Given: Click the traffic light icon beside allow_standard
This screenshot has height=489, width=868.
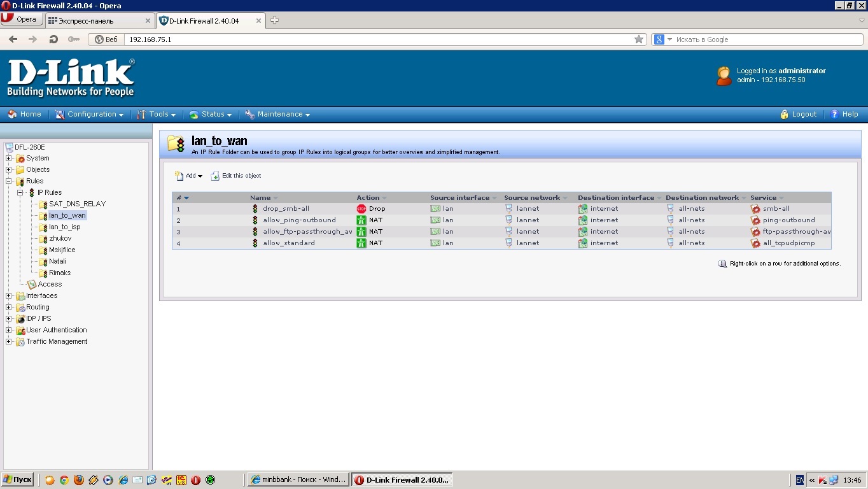Looking at the screenshot, I should [255, 243].
